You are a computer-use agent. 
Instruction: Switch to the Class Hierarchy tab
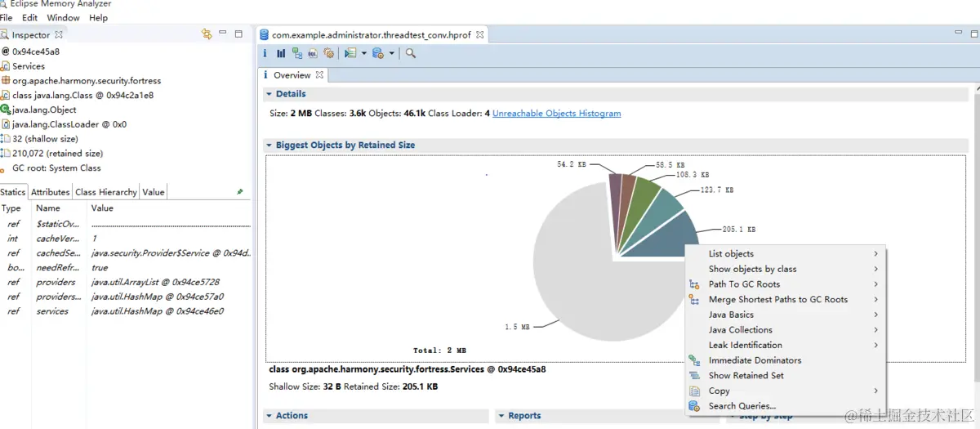click(106, 192)
